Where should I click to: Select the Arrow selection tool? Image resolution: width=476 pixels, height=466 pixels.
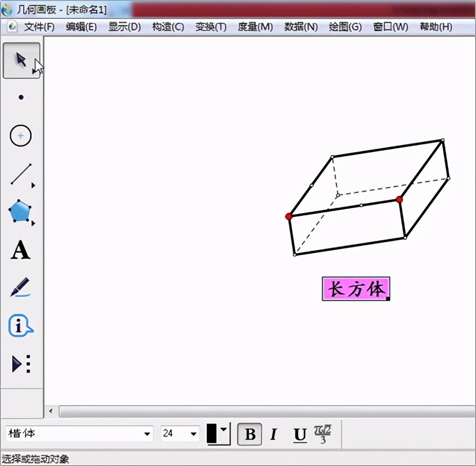20,60
